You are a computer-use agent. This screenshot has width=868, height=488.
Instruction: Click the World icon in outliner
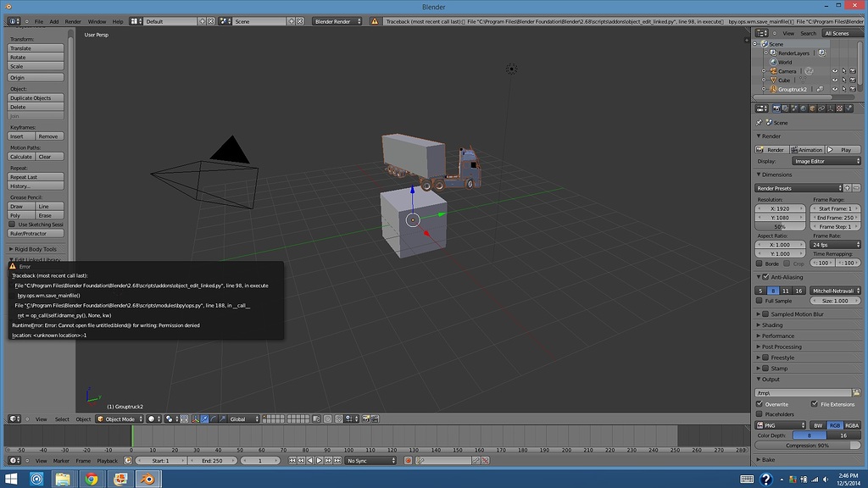pos(773,62)
